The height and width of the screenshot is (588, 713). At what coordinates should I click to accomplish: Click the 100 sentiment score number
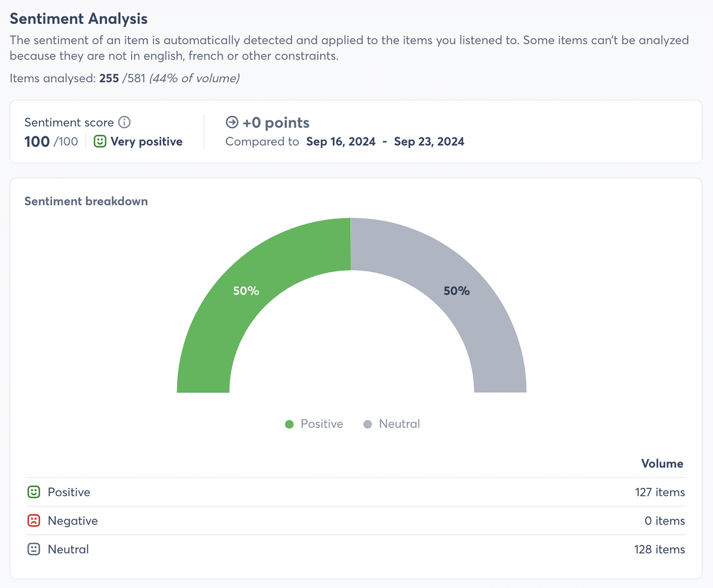37,142
